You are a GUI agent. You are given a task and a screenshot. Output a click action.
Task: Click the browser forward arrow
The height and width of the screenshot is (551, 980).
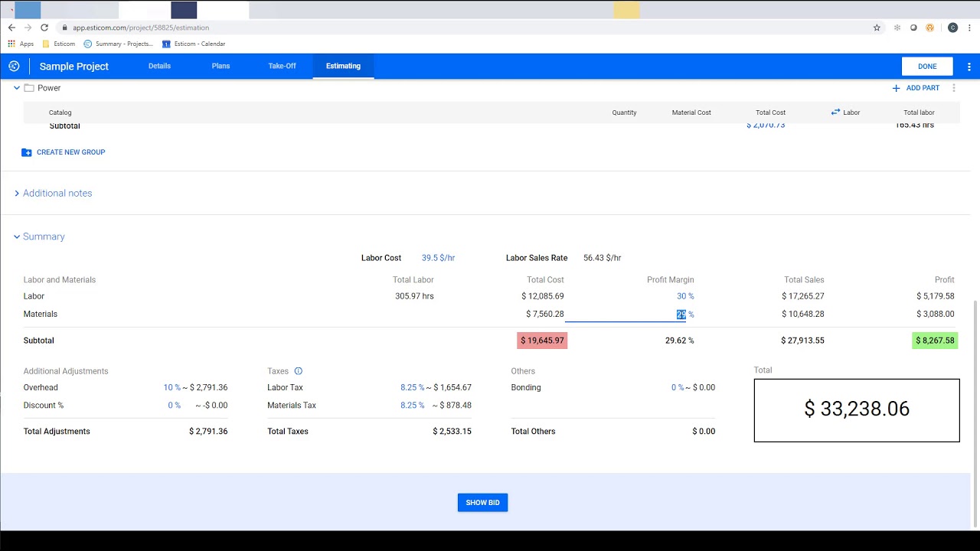[28, 28]
